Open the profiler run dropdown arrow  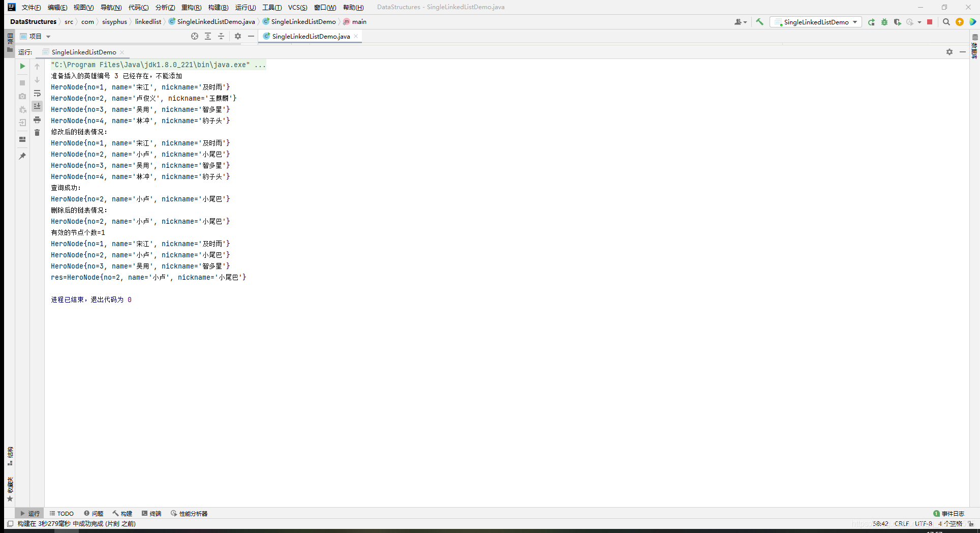click(x=920, y=22)
